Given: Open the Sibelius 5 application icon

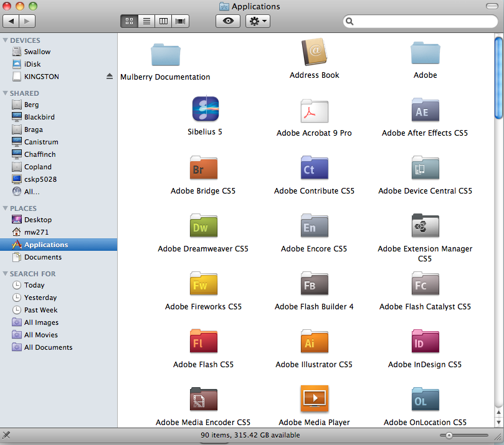Looking at the screenshot, I should [x=206, y=108].
